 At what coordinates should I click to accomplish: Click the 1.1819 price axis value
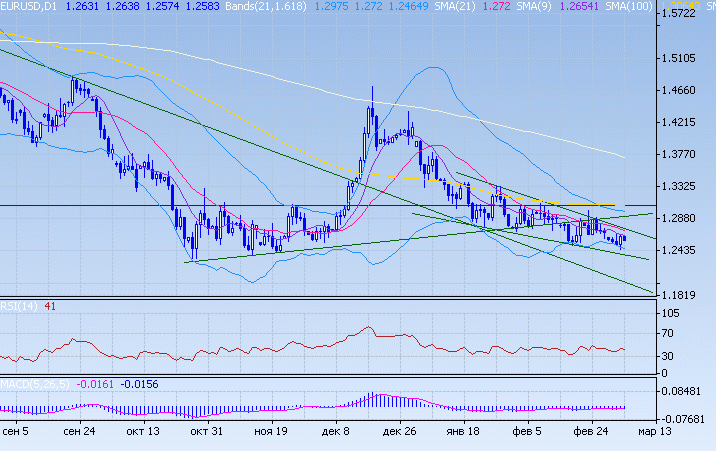680,295
